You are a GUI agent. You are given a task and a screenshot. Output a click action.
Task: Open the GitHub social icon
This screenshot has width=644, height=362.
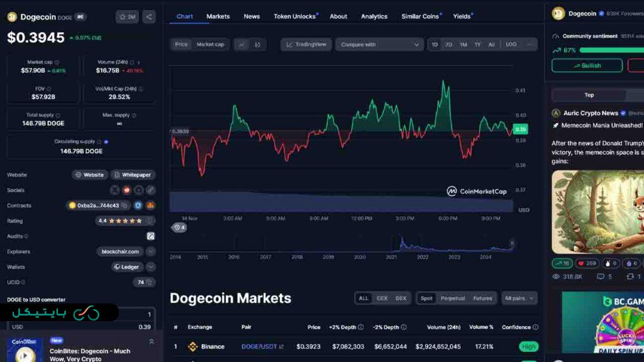138,190
